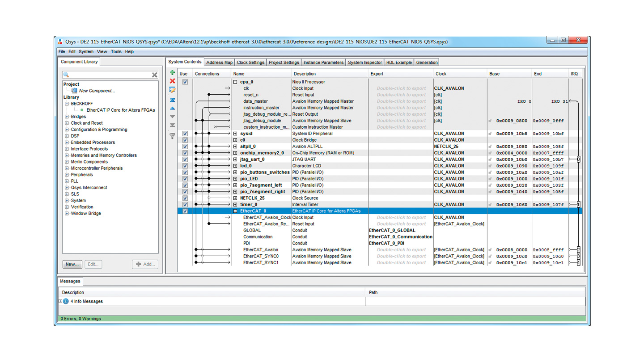Screen dimensions: 644x362
Task: Click the lock icon beside base 0x0008_0000
Action: [491, 250]
